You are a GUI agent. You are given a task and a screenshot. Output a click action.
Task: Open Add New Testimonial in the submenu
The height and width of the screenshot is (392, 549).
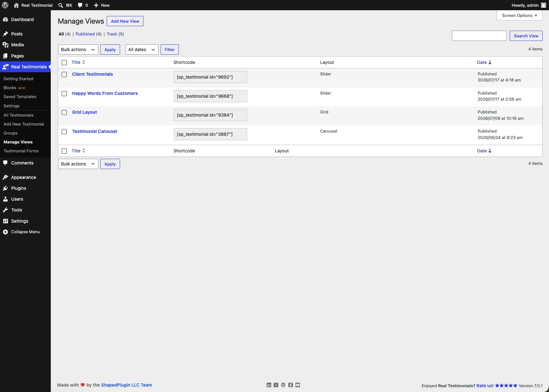tap(24, 124)
